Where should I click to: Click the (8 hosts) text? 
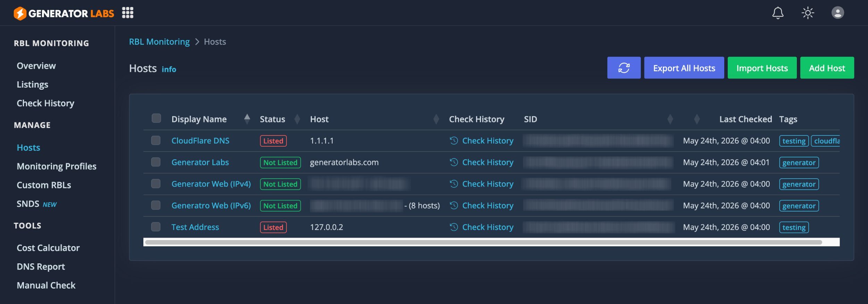tap(424, 206)
